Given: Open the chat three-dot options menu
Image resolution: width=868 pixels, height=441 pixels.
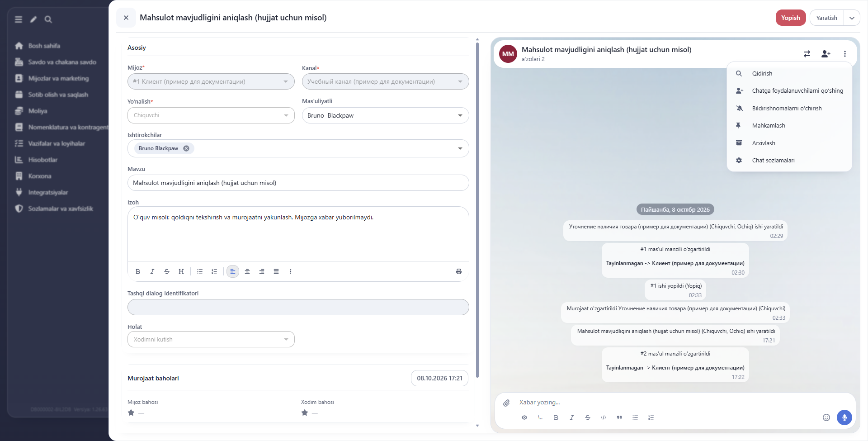Looking at the screenshot, I should click(x=845, y=54).
